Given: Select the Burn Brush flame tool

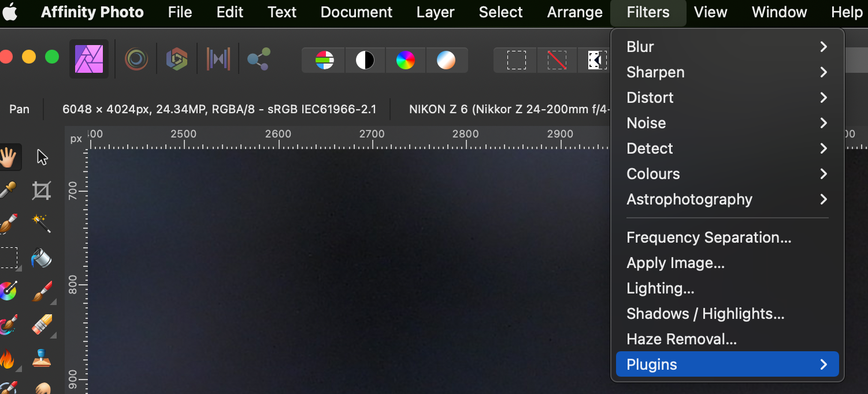Looking at the screenshot, I should click(x=7, y=359).
